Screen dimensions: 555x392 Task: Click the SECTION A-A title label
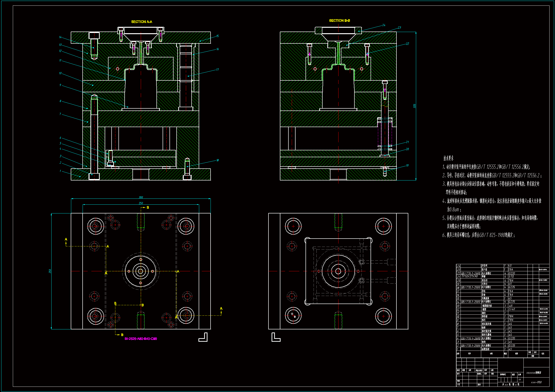click(x=142, y=22)
